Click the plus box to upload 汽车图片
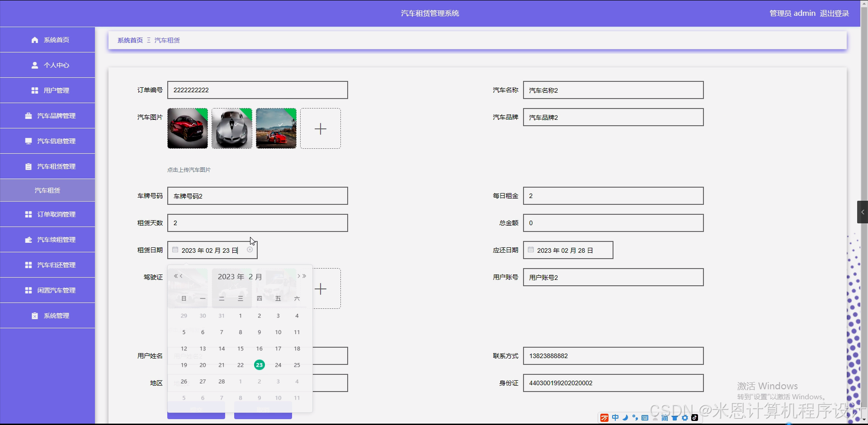Image resolution: width=868 pixels, height=425 pixels. point(321,128)
